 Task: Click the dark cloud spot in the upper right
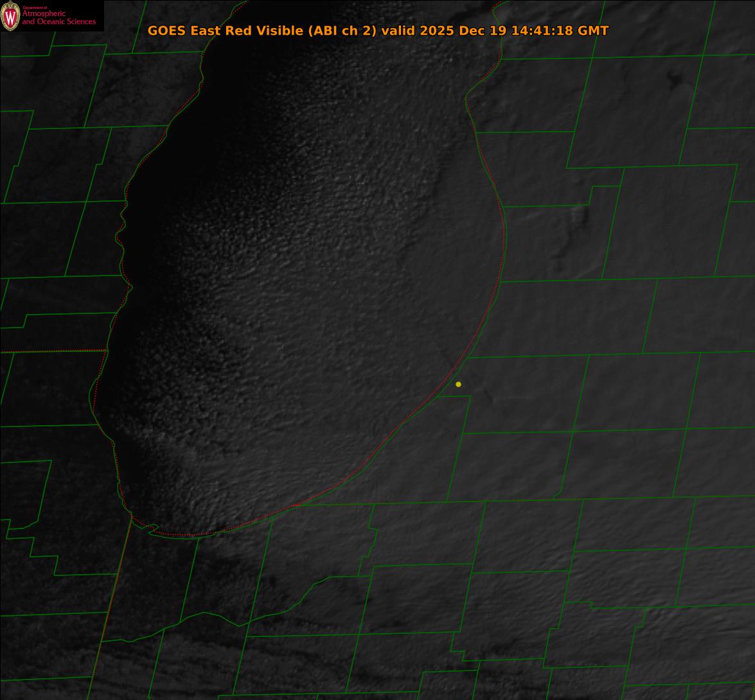tap(675, 80)
